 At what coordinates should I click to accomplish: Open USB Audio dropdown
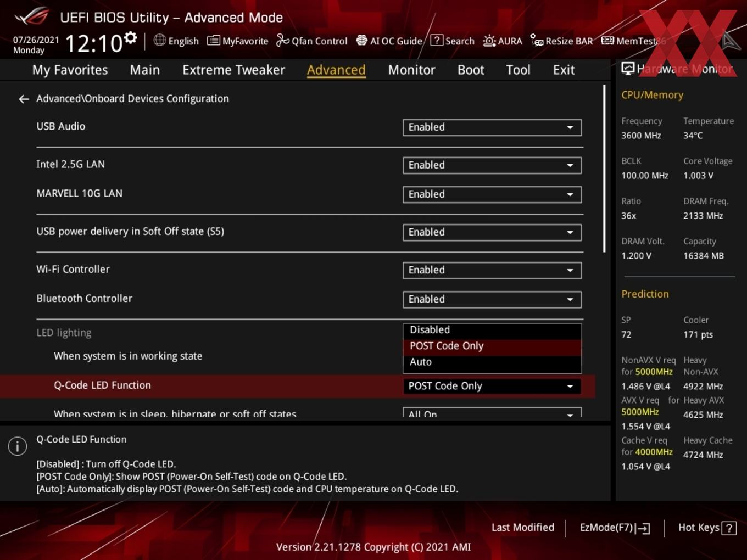(492, 127)
